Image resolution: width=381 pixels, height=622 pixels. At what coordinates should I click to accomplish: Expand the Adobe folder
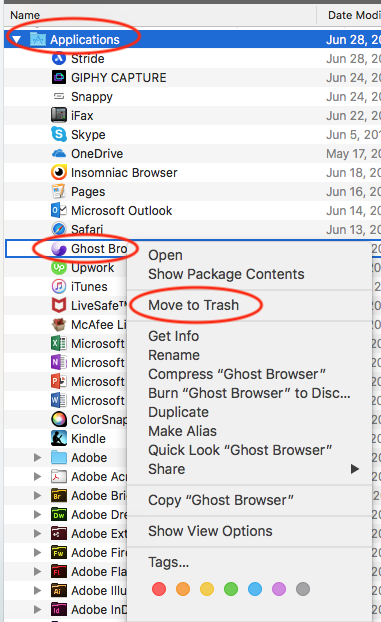(x=37, y=457)
